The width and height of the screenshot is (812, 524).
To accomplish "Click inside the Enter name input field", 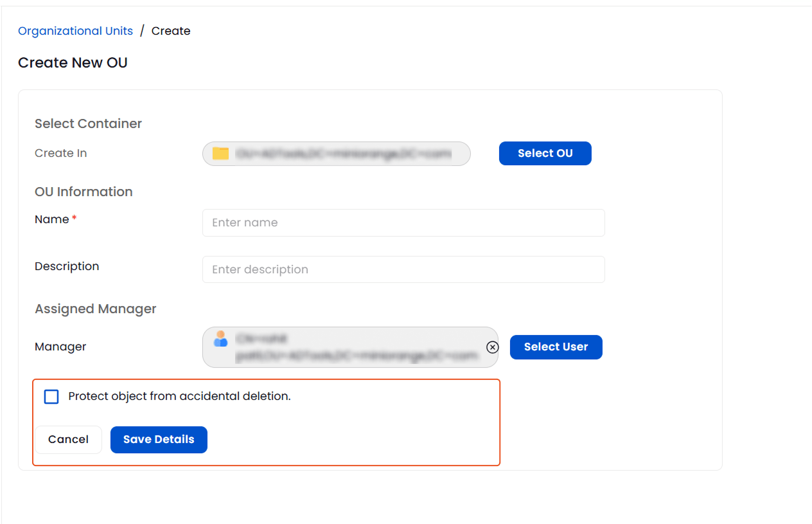I will tap(403, 222).
